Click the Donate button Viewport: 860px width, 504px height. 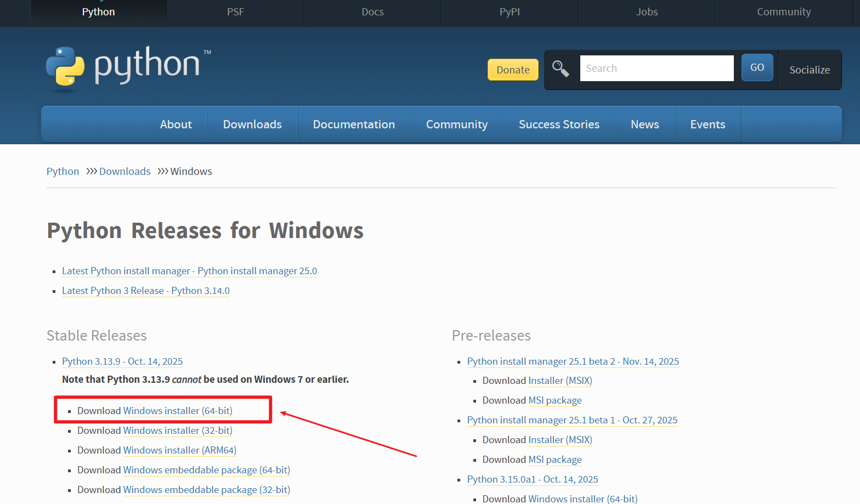click(513, 70)
